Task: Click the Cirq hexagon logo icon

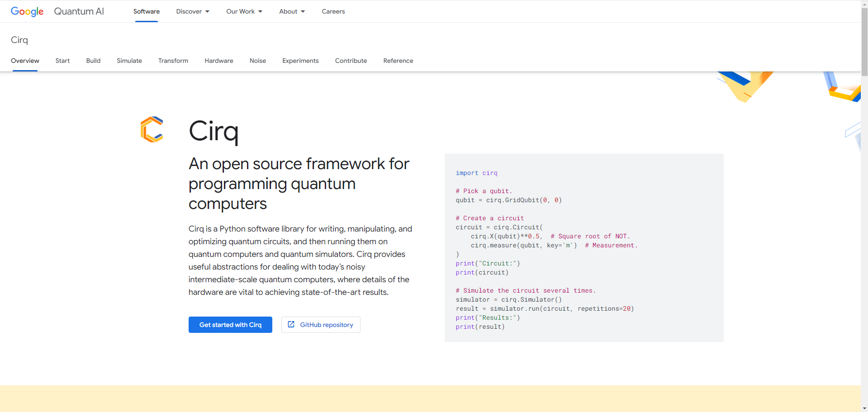Action: pos(152,129)
